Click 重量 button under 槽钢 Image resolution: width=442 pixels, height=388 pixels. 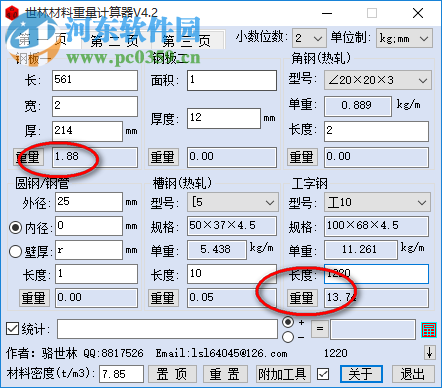pos(163,297)
